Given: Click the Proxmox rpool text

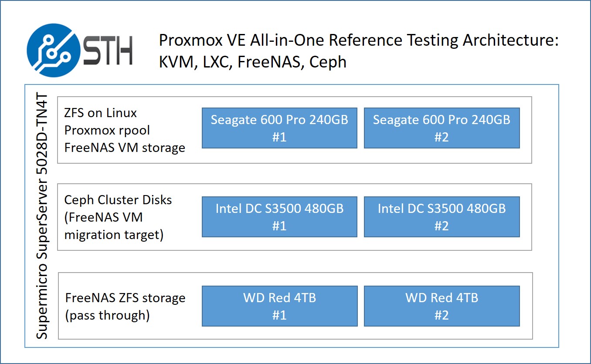Looking at the screenshot, I should coord(107,130).
